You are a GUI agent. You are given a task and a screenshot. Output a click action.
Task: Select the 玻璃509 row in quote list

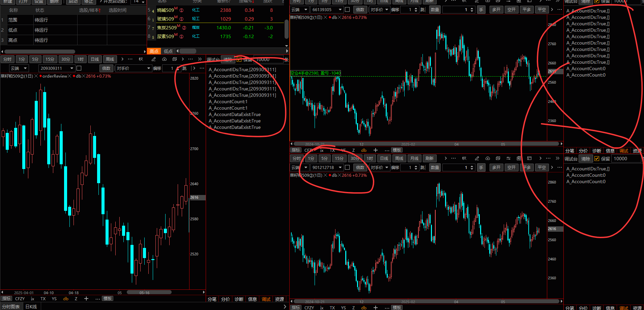click(x=216, y=19)
